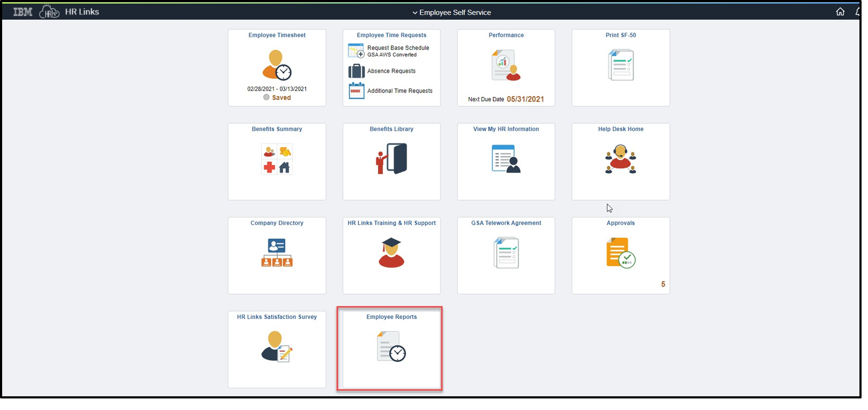Viewport: 868px width, 410px height.
Task: Click the Request Base Schedule calendar icon
Action: click(x=356, y=50)
